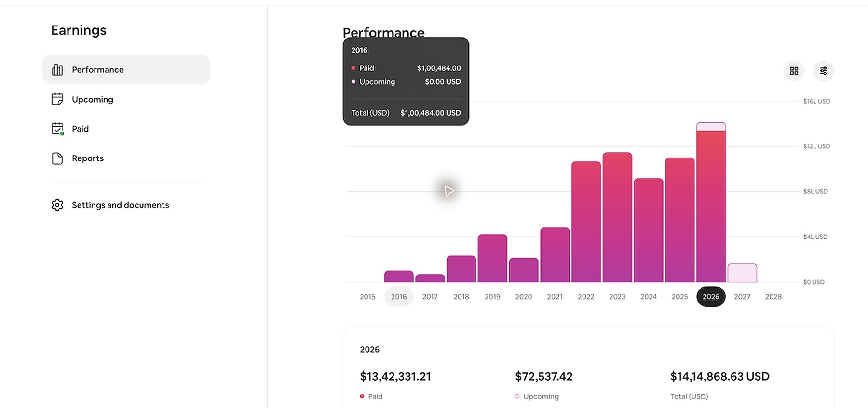Select the year 2023 label

pyautogui.click(x=617, y=297)
